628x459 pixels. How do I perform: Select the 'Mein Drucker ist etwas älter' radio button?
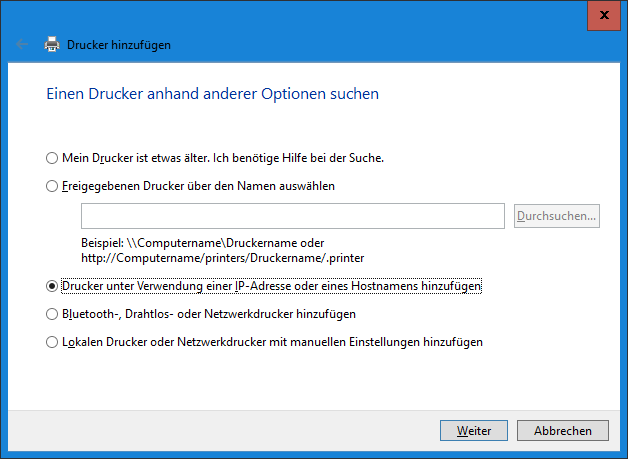click(52, 158)
